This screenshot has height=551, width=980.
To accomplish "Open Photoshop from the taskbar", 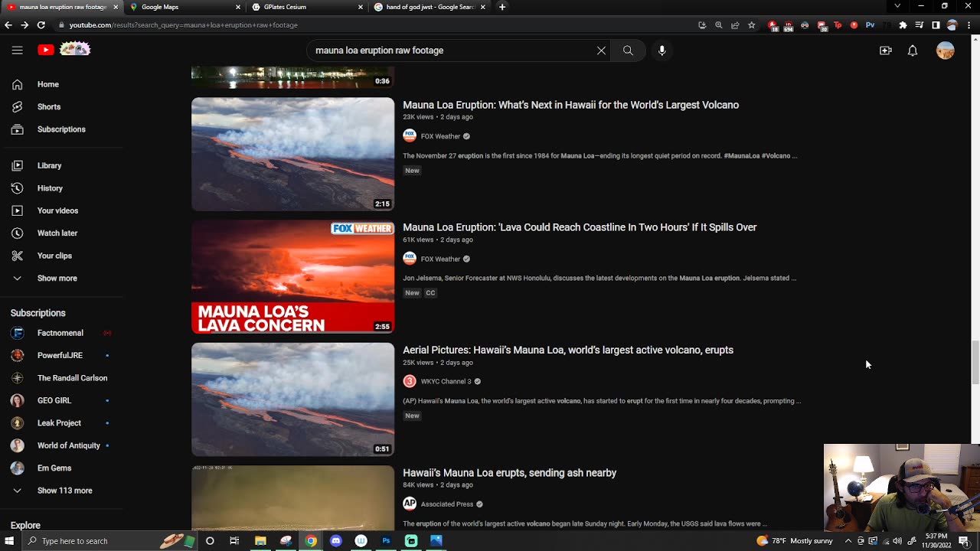I will pos(386,541).
